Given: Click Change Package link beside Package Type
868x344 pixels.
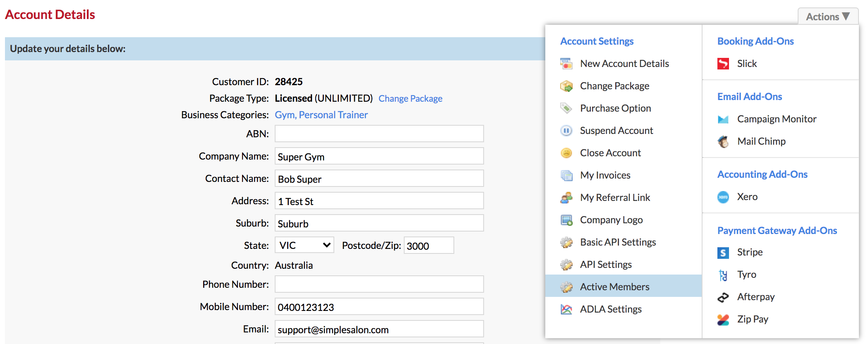Looking at the screenshot, I should click(410, 98).
